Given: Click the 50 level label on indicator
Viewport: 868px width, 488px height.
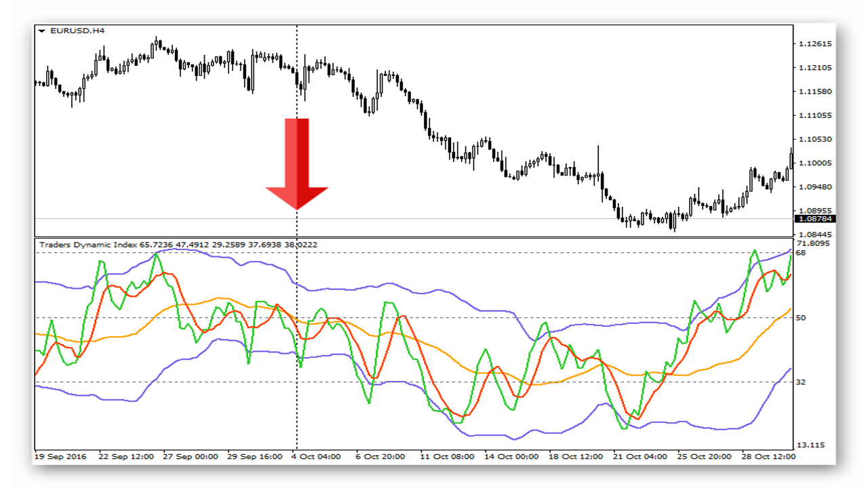Looking at the screenshot, I should tap(802, 318).
